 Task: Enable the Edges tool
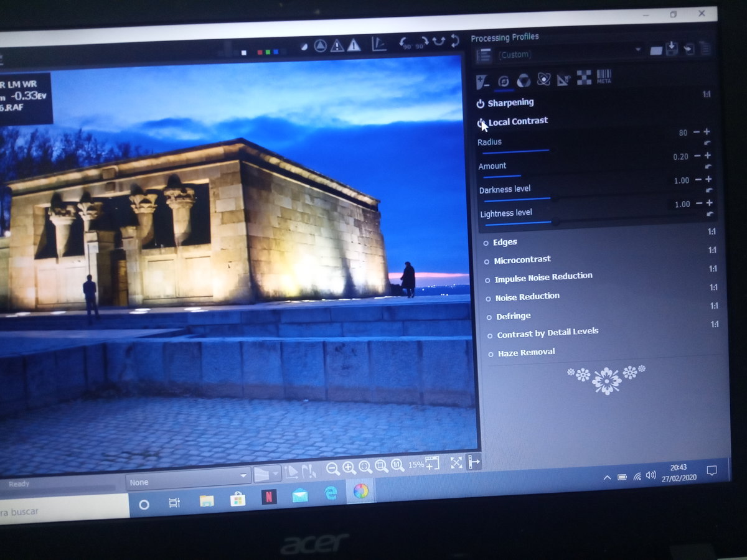click(486, 243)
